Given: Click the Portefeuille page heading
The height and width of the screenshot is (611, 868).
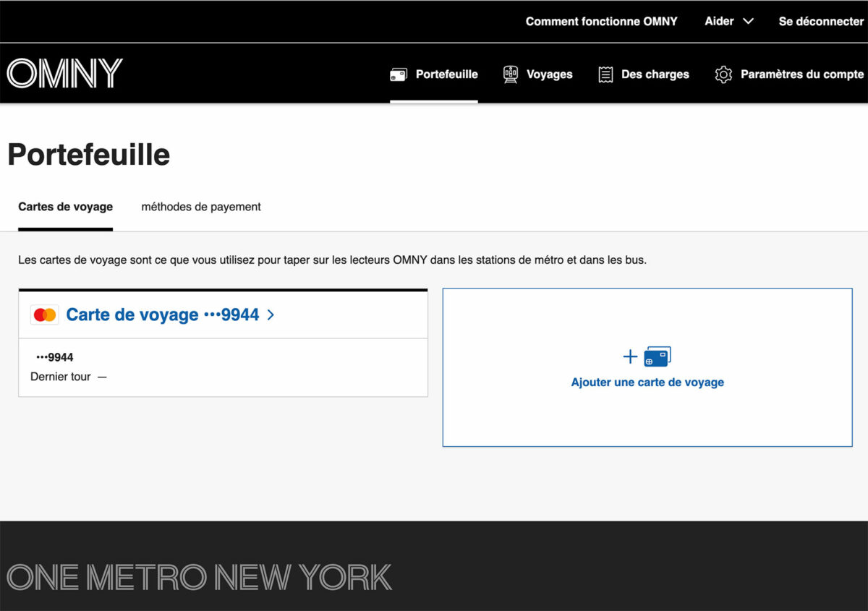Looking at the screenshot, I should pos(89,155).
